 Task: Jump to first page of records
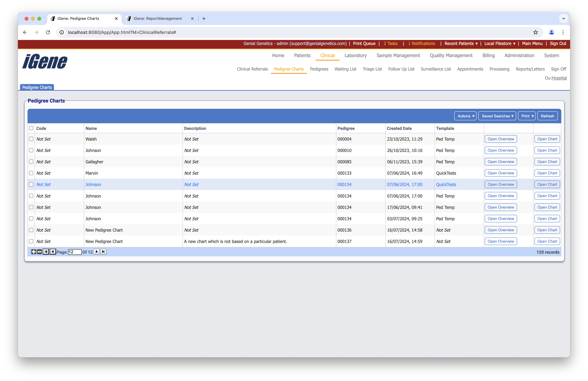click(46, 252)
